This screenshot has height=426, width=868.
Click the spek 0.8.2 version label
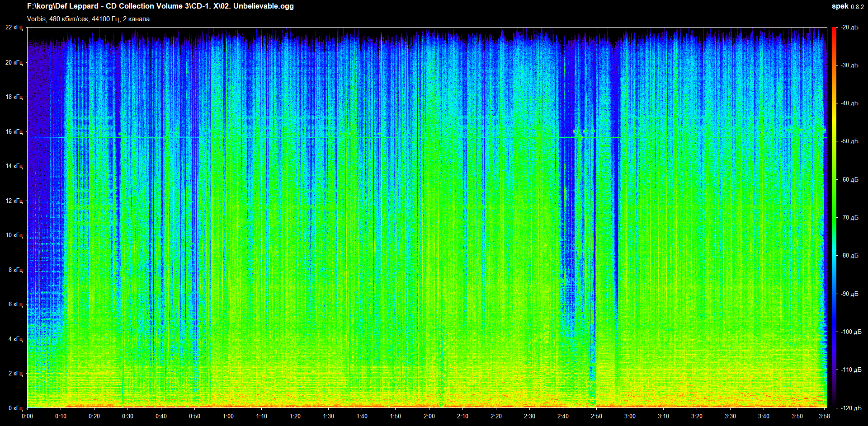(x=847, y=6)
